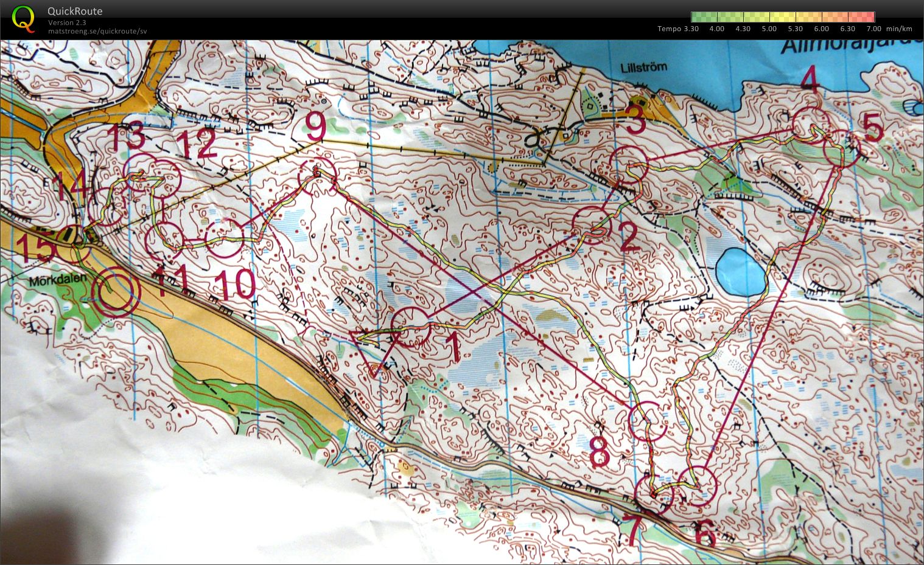Click the control circle for control 9

[317, 175]
